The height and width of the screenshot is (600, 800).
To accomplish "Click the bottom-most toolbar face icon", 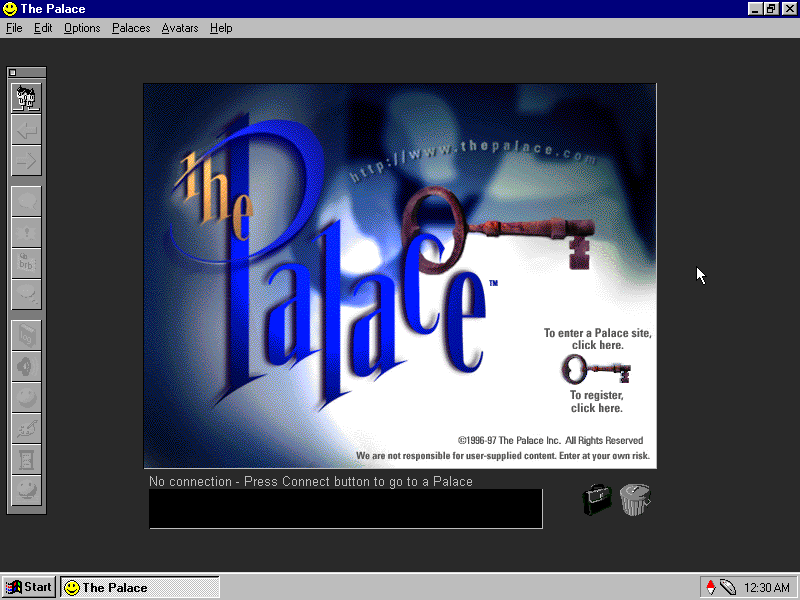I will click(27, 491).
